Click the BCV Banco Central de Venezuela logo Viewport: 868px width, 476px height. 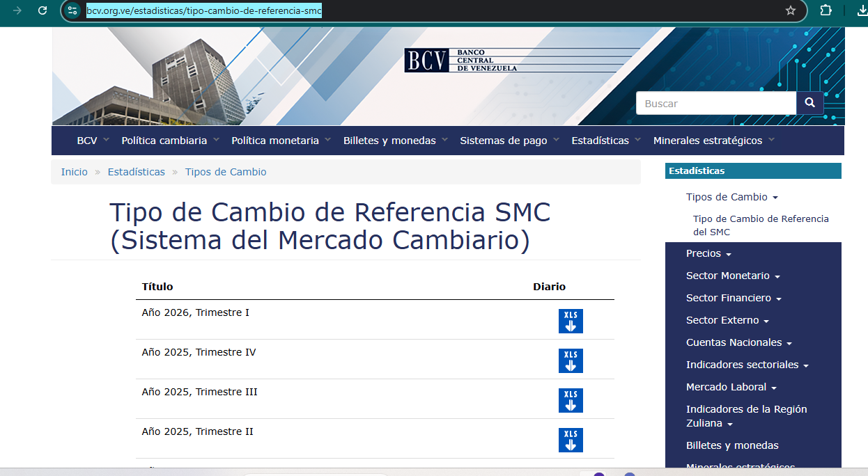point(460,61)
